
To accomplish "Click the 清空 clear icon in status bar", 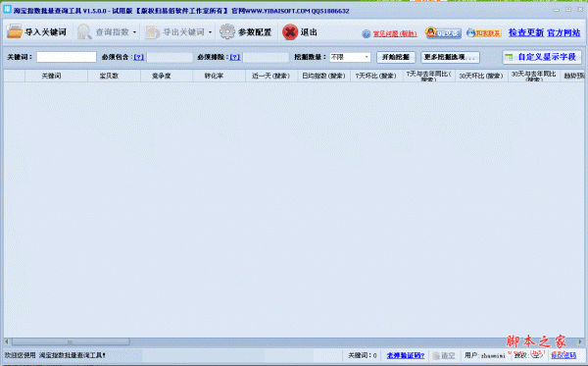I will pyautogui.click(x=436, y=355).
